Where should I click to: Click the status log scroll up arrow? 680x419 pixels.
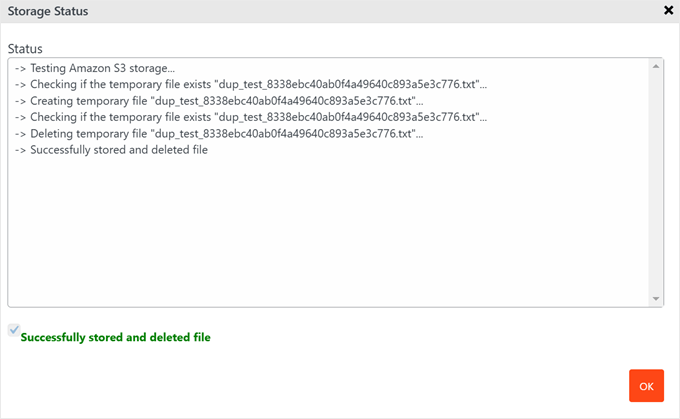point(657,66)
